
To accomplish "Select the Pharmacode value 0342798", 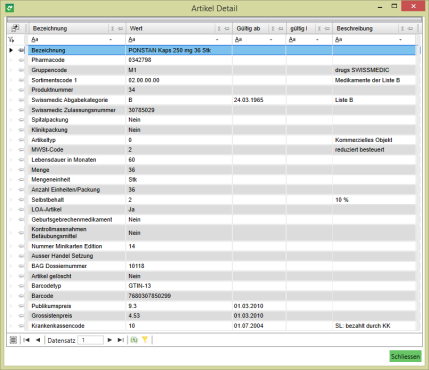I will point(140,60).
